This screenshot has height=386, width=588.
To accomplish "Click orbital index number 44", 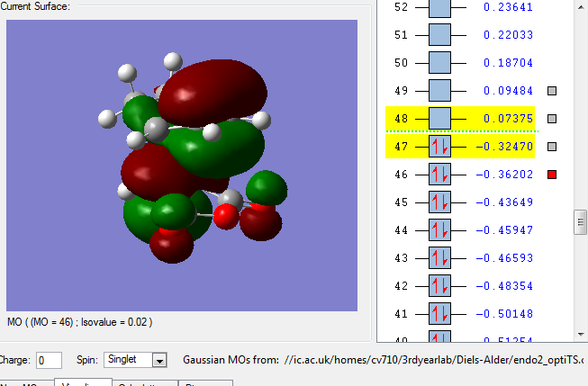I will pos(401,229).
